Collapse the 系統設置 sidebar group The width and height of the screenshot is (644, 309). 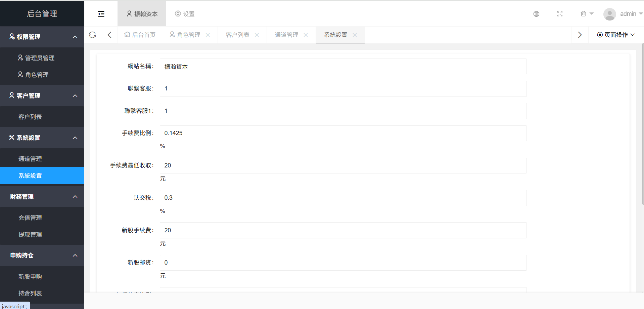(42, 138)
